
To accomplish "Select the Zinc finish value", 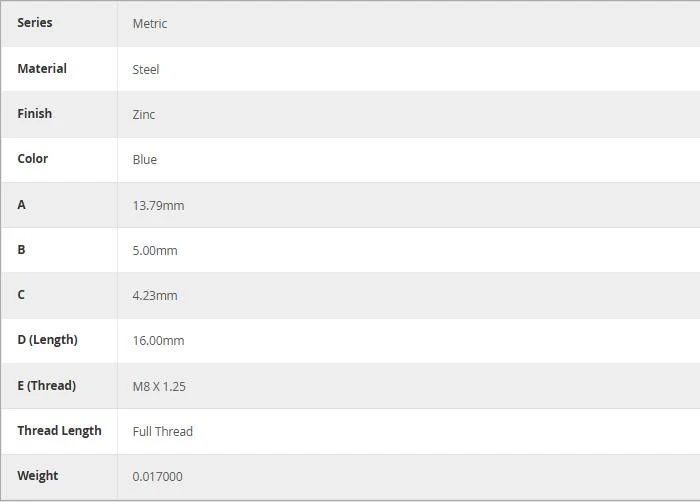I will coord(144,115).
